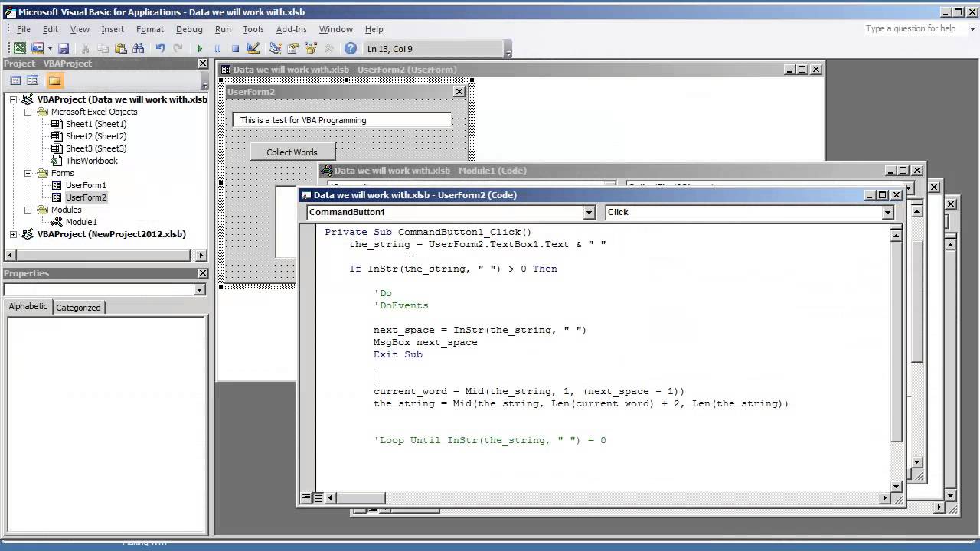Screen dimensions: 980x551
Task: Click the Insert UserForm toolbar icon
Action: [x=38, y=48]
